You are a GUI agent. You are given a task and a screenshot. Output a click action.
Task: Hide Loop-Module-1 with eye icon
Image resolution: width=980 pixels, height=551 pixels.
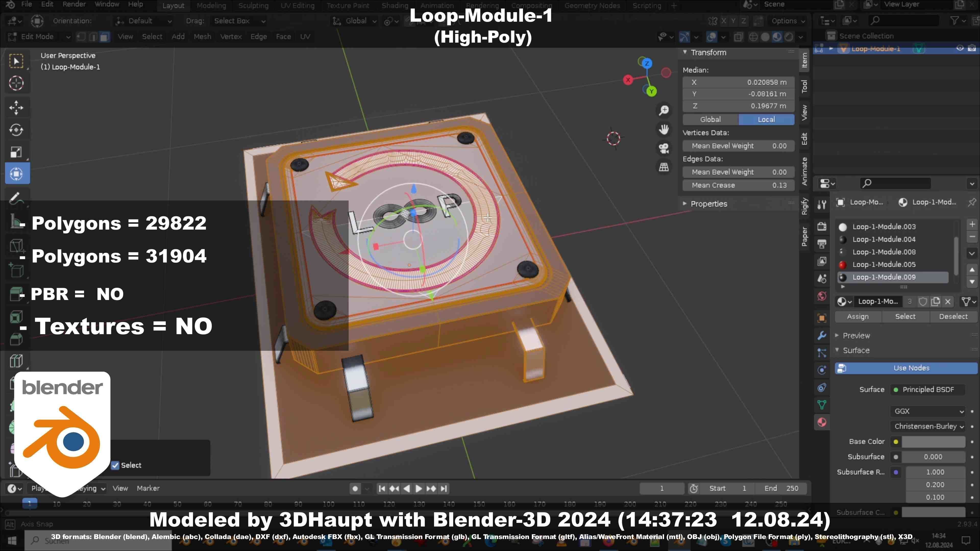[x=960, y=48]
